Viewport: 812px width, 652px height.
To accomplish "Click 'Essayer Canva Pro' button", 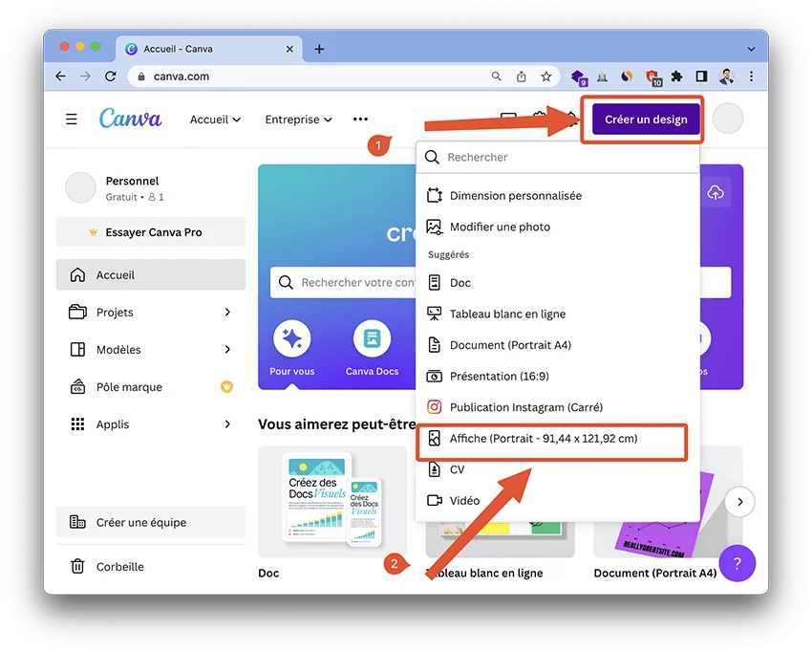I will click(x=151, y=232).
